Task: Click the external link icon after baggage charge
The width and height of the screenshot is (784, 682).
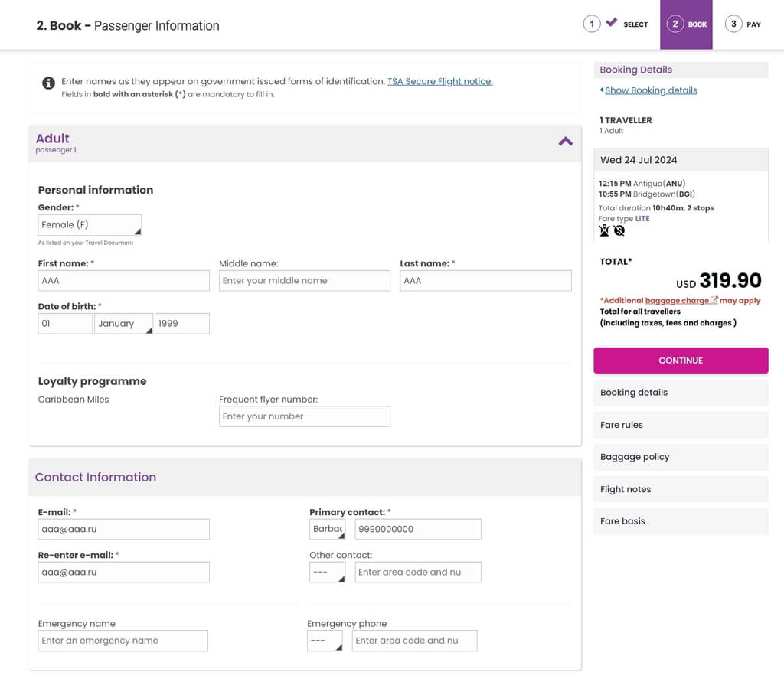Action: [x=714, y=300]
